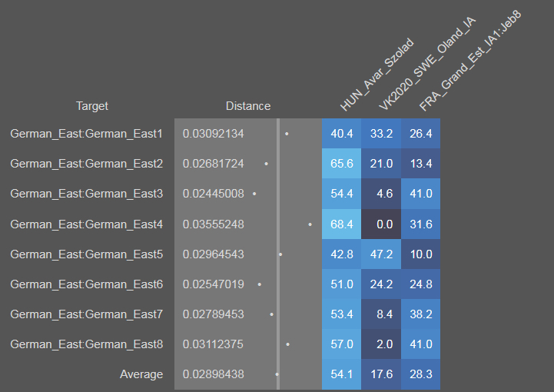Screen dimensions: 554x392
Task: Click distance value 0.02547019
Action: 213,284
